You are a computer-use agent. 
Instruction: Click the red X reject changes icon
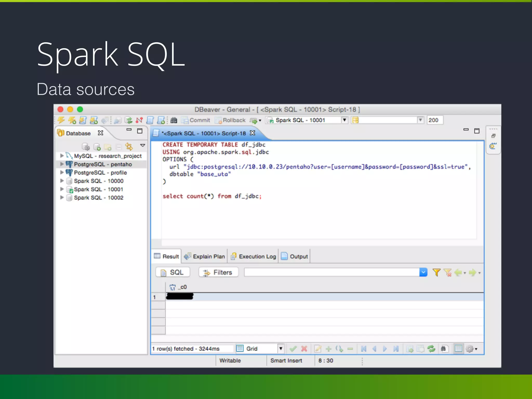[304, 349]
